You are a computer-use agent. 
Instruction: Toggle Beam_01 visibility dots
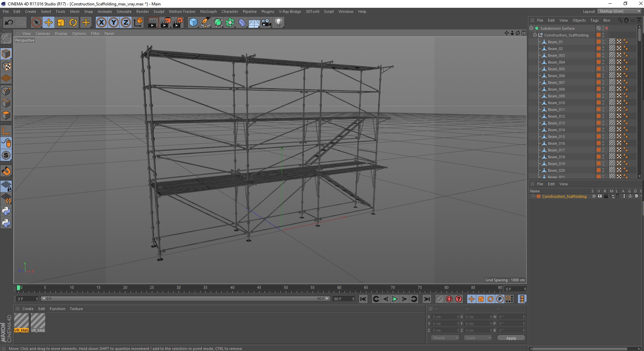pos(603,42)
